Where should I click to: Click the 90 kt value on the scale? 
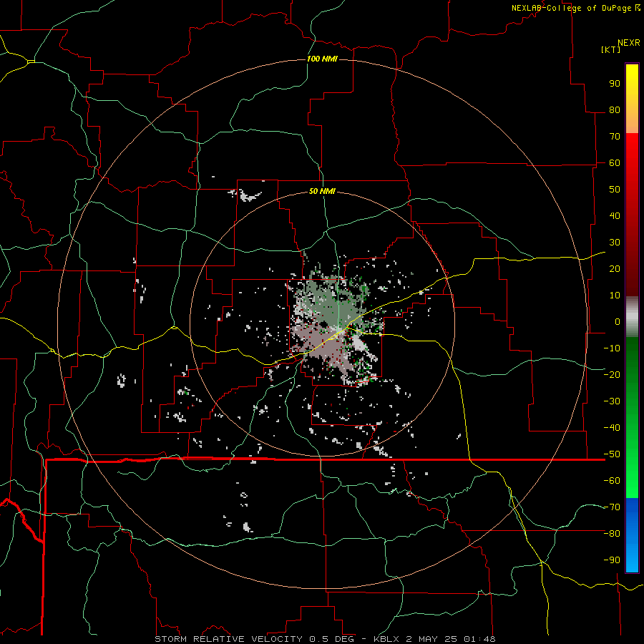(615, 84)
